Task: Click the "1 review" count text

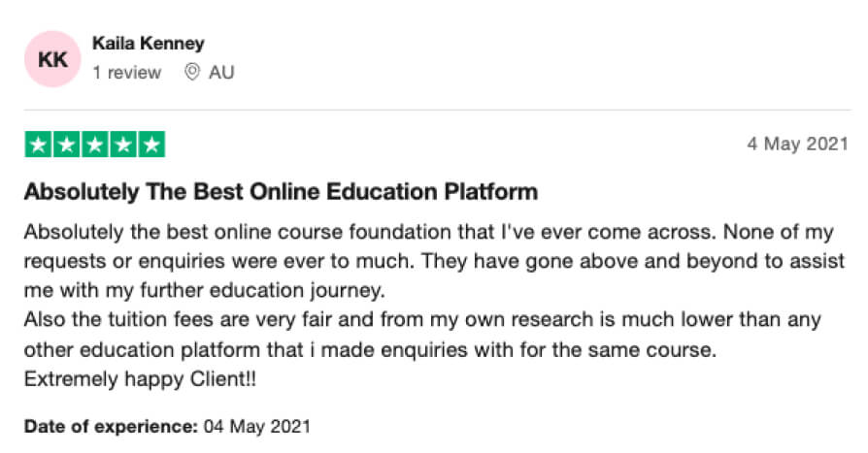Action: 126,73
